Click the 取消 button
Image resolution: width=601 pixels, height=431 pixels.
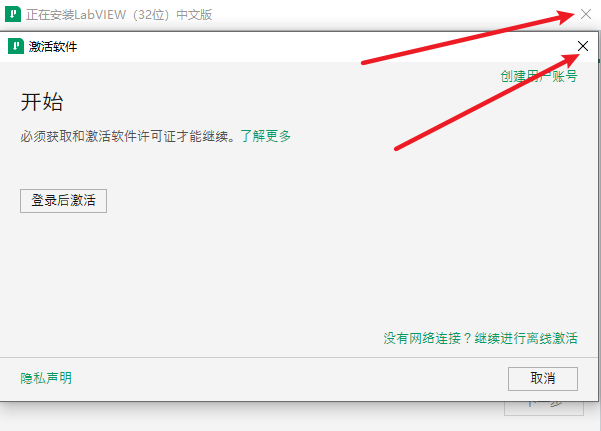click(x=543, y=379)
